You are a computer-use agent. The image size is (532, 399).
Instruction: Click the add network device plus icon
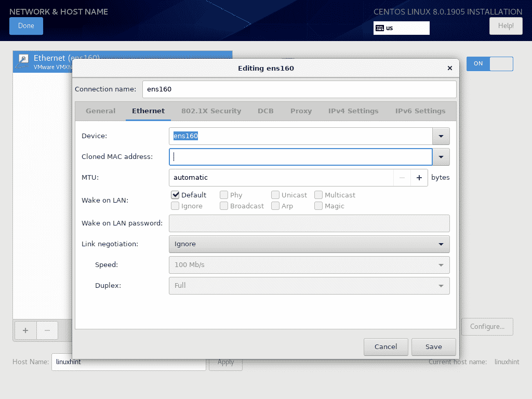tap(25, 330)
